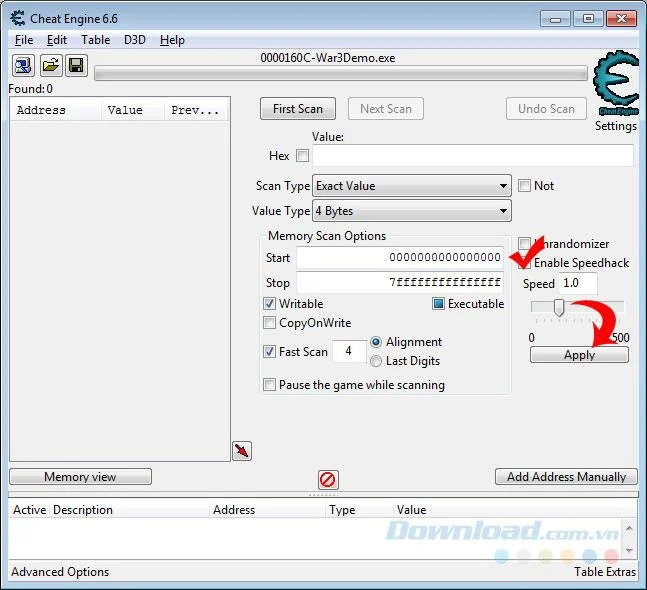Open Advanced Options

coord(60,572)
